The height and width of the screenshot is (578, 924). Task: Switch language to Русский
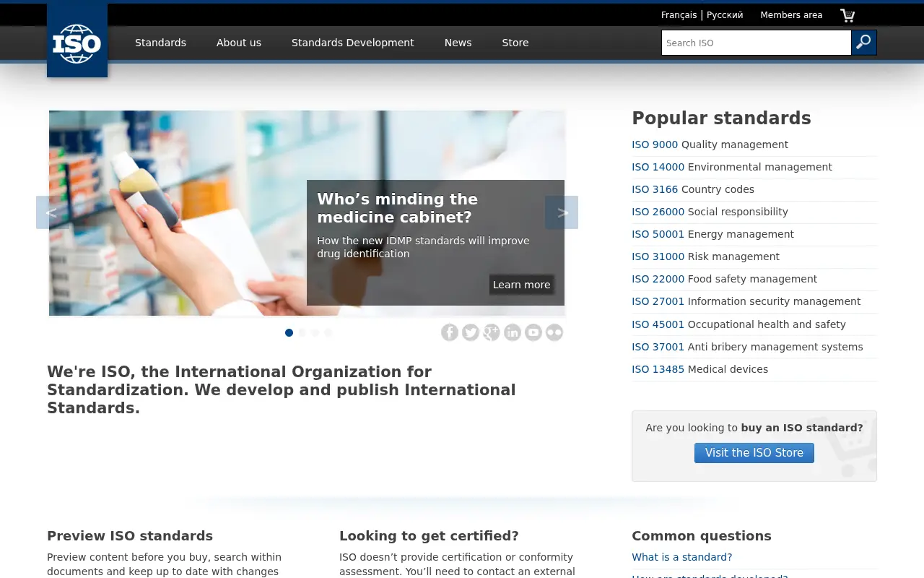click(725, 14)
